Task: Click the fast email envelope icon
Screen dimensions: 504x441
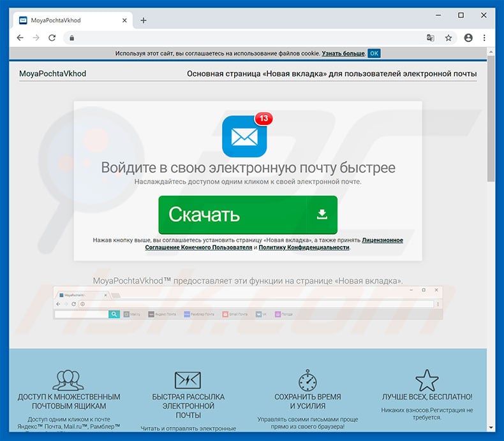Action: coord(188,380)
